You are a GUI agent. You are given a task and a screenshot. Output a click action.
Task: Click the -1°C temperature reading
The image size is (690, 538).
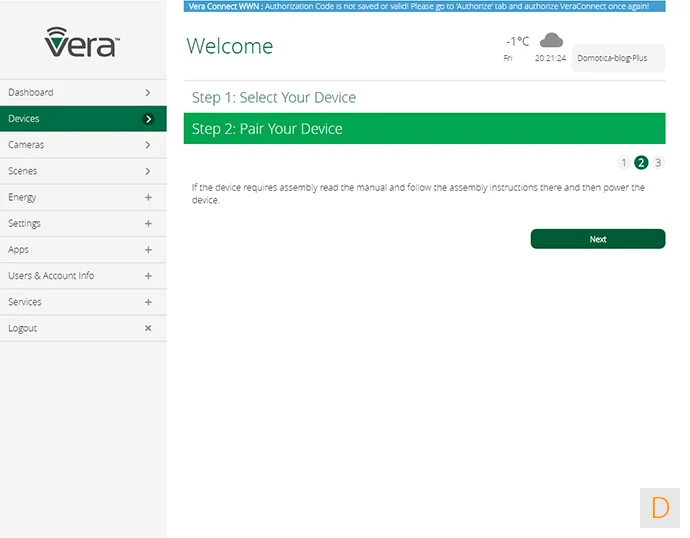(x=518, y=41)
